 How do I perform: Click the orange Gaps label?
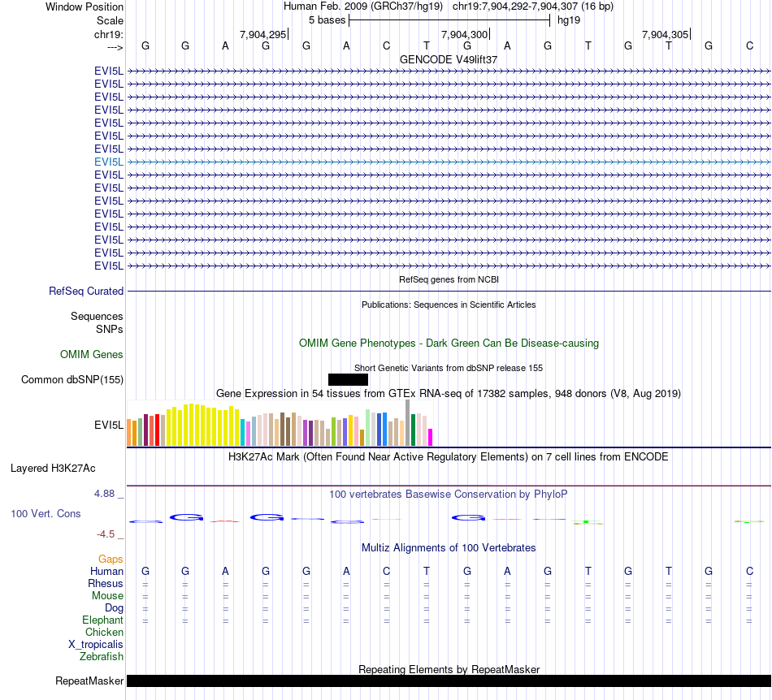tap(111, 559)
